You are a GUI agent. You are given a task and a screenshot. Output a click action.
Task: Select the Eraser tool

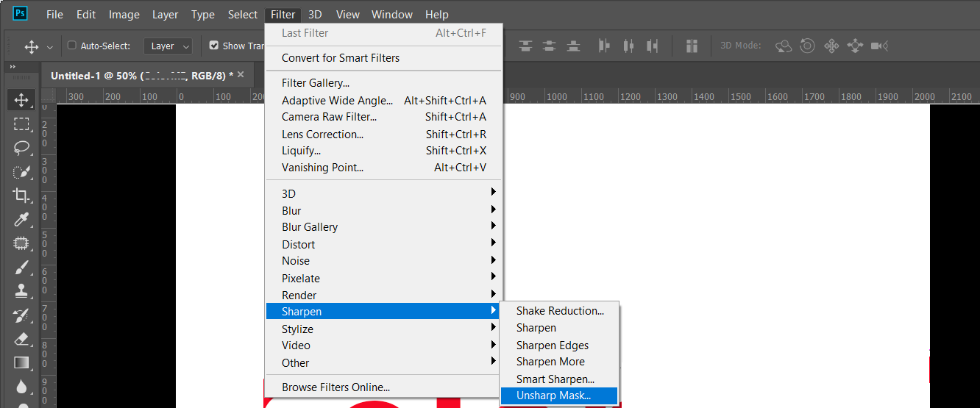coord(21,339)
